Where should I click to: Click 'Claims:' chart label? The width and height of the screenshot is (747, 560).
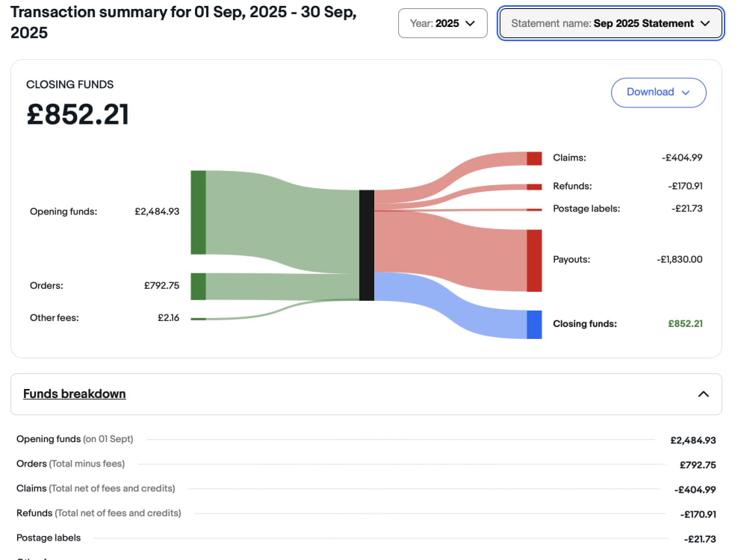pyautogui.click(x=569, y=158)
